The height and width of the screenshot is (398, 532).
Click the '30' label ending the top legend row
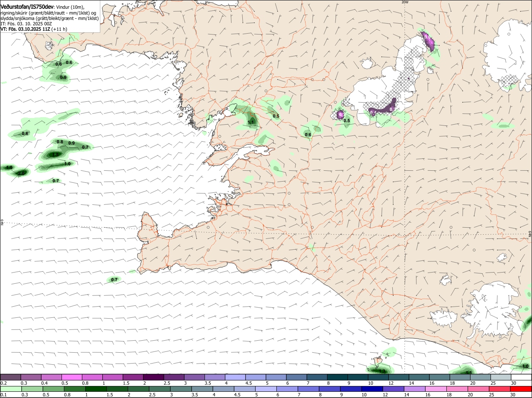514,383
